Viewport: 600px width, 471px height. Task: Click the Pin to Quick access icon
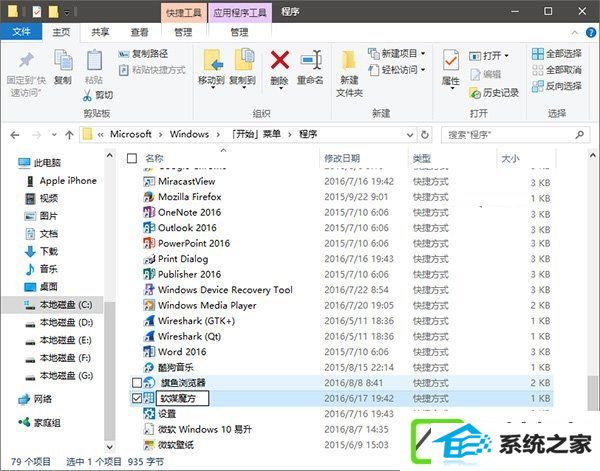pyautogui.click(x=26, y=60)
